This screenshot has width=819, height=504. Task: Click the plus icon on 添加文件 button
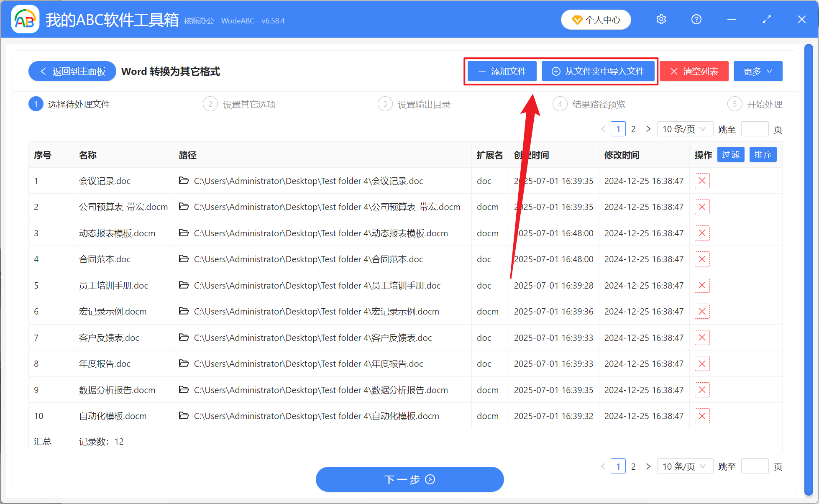(x=482, y=71)
